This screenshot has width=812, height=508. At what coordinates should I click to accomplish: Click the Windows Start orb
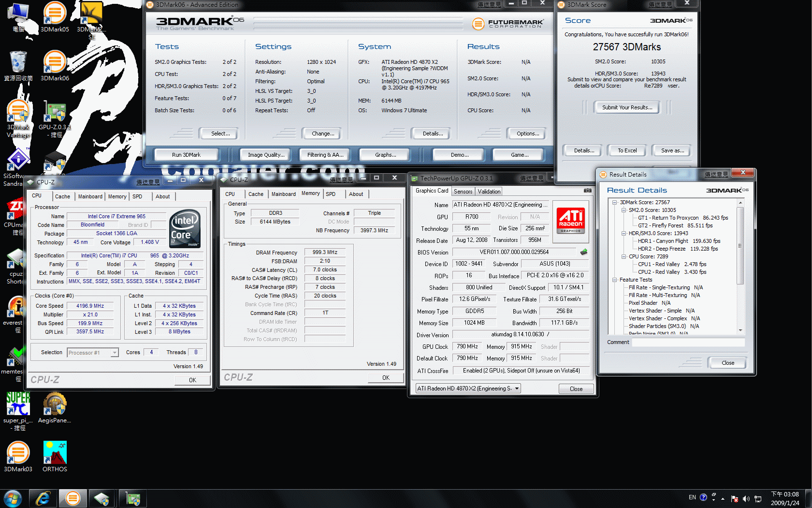(x=13, y=498)
